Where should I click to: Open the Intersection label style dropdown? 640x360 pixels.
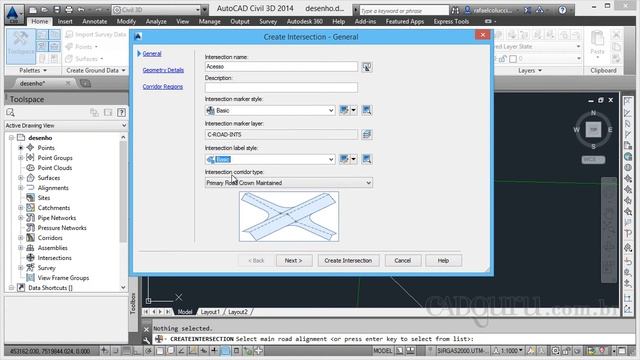pyautogui.click(x=331, y=159)
